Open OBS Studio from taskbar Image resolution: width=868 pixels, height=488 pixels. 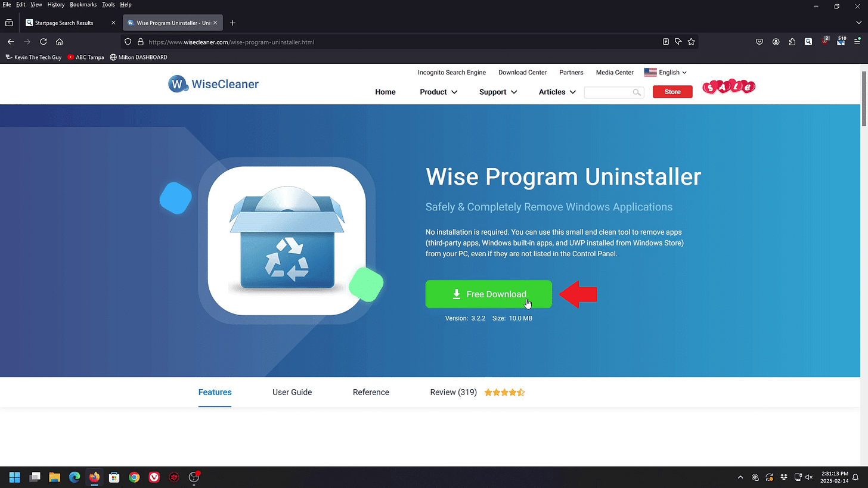click(x=194, y=477)
